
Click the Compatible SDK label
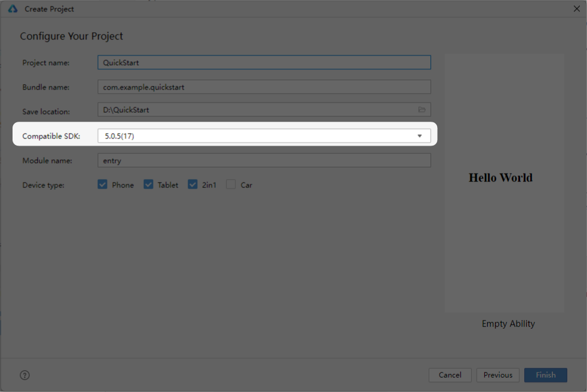(x=51, y=136)
